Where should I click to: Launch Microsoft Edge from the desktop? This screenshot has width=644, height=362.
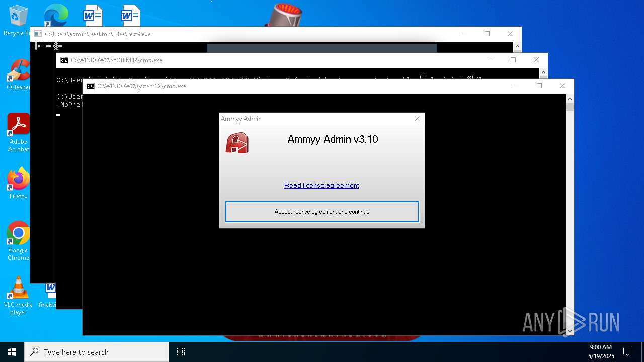[56, 15]
